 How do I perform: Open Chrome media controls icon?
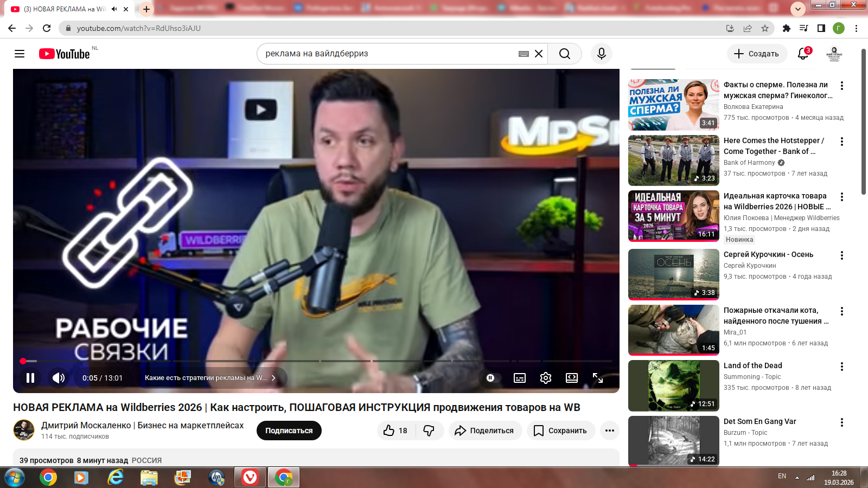[x=804, y=28]
